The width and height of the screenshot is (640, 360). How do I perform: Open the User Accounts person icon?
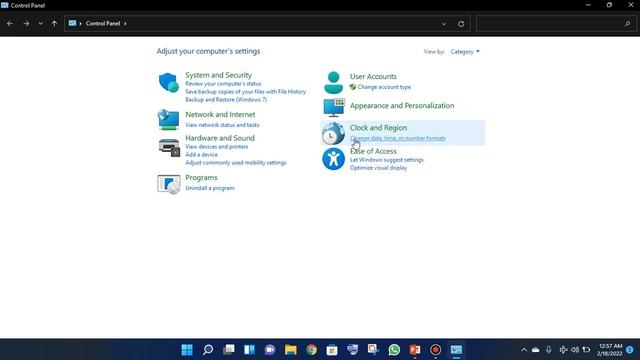tap(333, 82)
